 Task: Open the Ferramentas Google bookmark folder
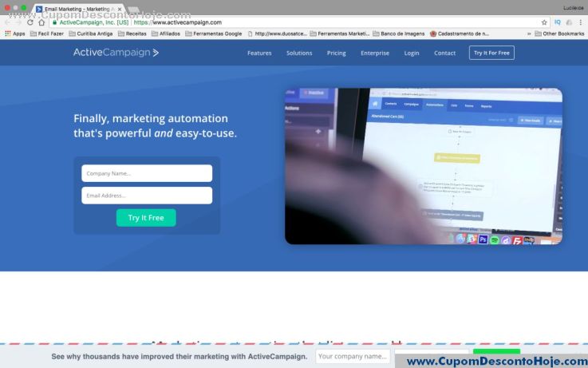214,34
